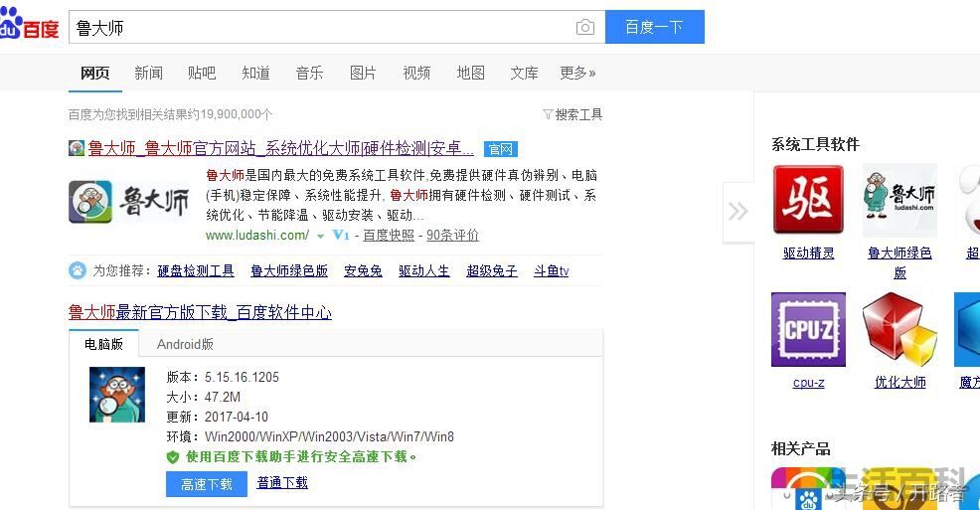Open the 驱动精灵 text link
The height and width of the screenshot is (510, 980).
click(x=808, y=253)
